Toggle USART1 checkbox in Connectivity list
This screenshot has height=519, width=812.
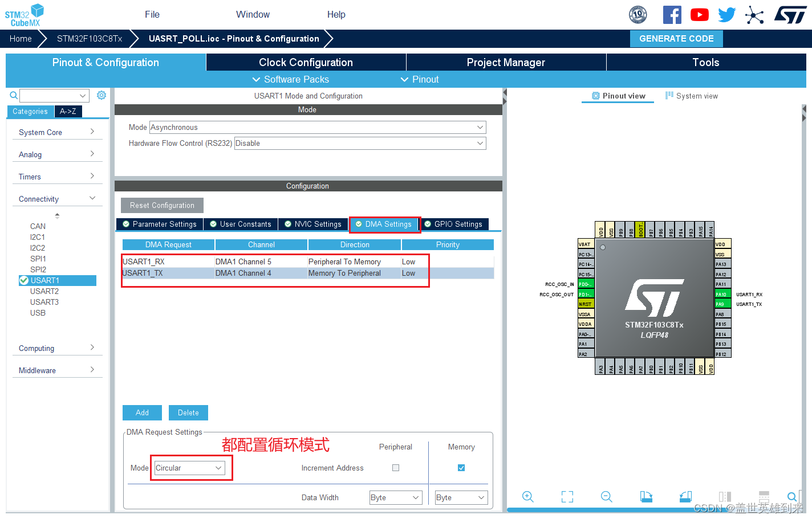pos(24,280)
